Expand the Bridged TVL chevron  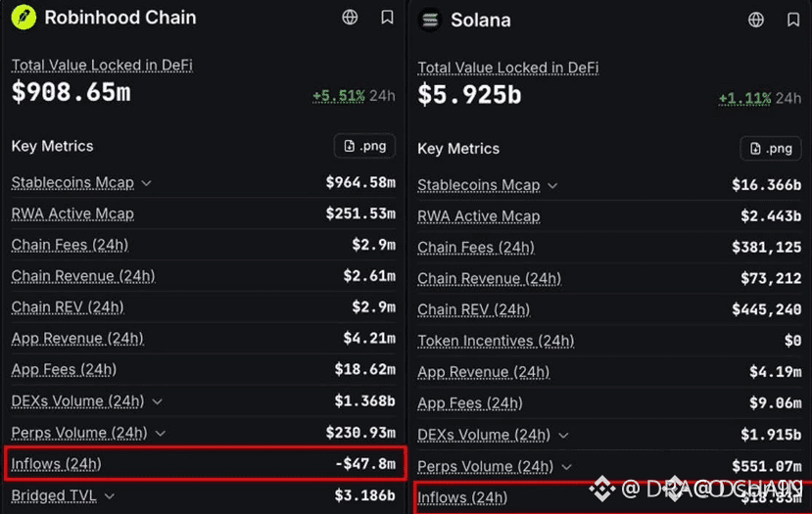pos(110,496)
